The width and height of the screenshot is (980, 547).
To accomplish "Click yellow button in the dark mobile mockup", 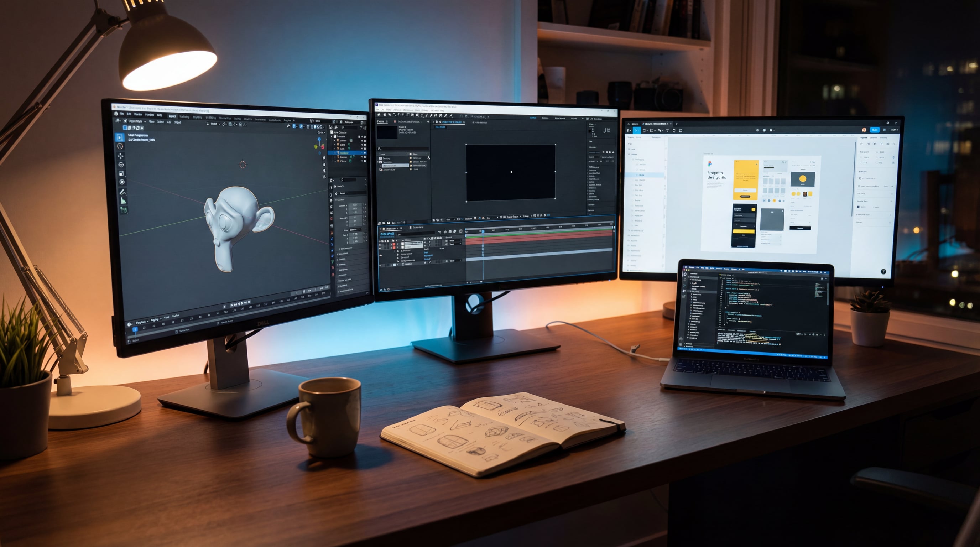I will point(744,231).
